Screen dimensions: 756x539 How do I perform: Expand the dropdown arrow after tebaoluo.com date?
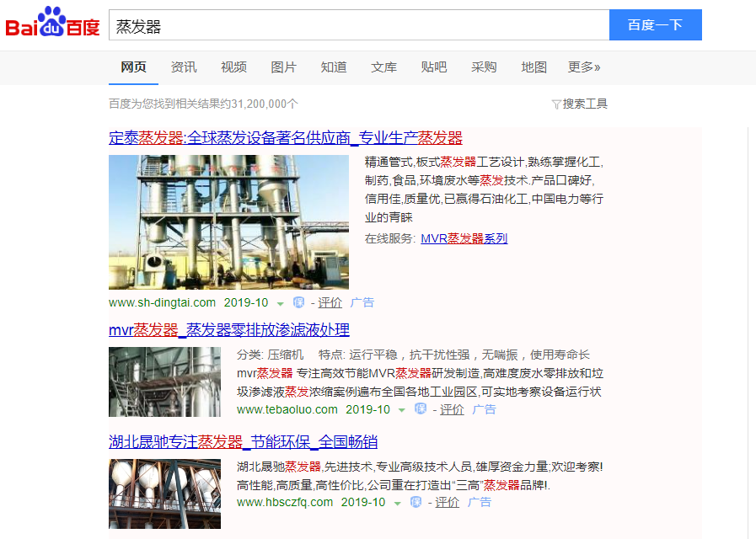pos(402,410)
